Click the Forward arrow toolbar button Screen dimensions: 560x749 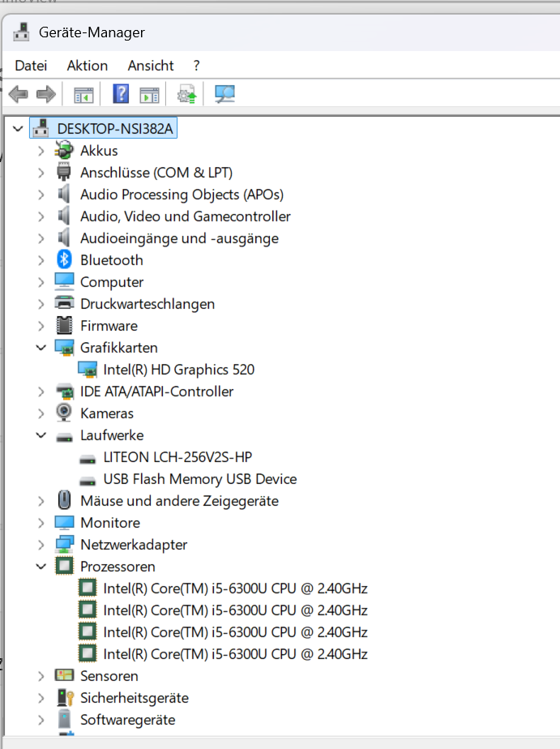pyautogui.click(x=46, y=94)
